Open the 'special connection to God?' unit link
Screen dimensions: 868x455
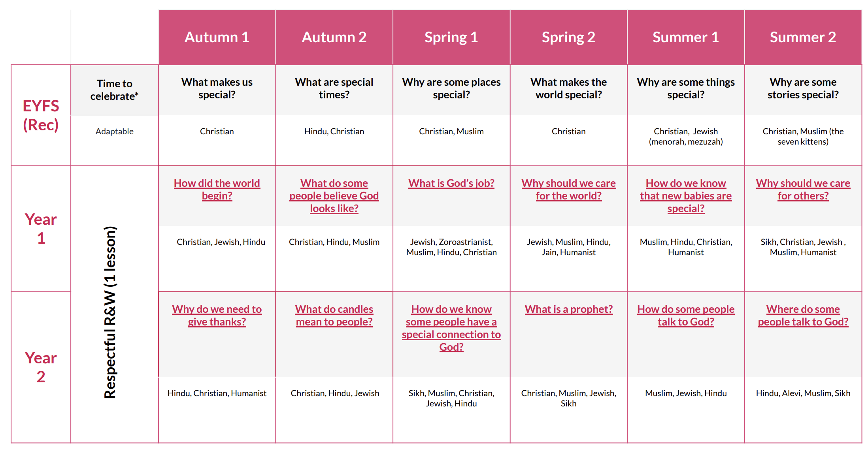point(451,334)
